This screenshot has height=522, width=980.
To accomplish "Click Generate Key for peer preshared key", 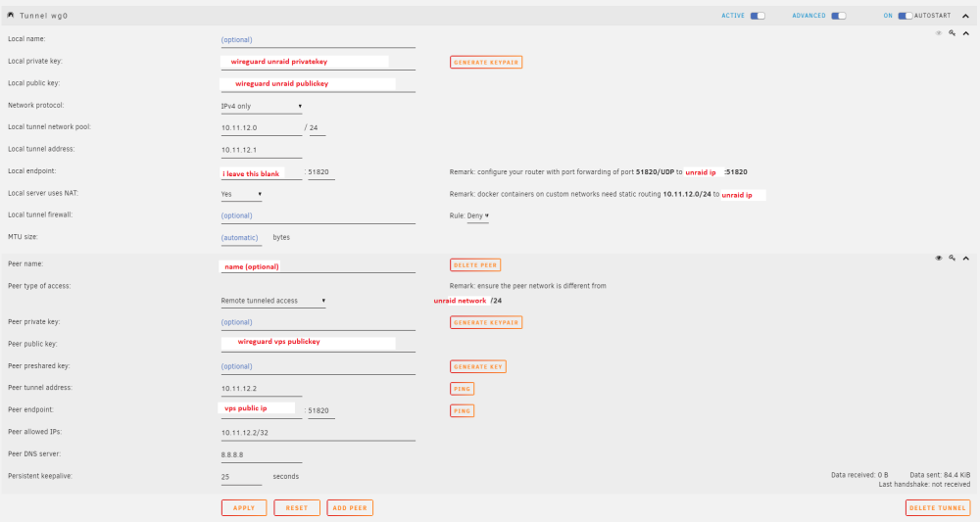I will coord(477,366).
